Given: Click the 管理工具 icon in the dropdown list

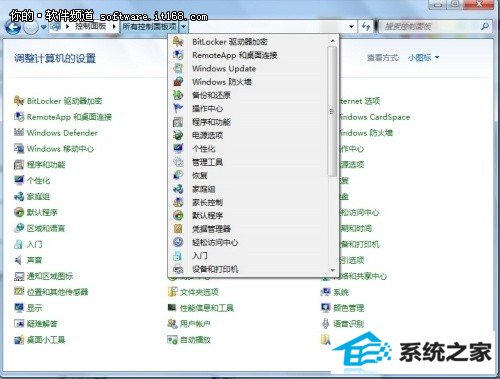Looking at the screenshot, I should tap(178, 162).
